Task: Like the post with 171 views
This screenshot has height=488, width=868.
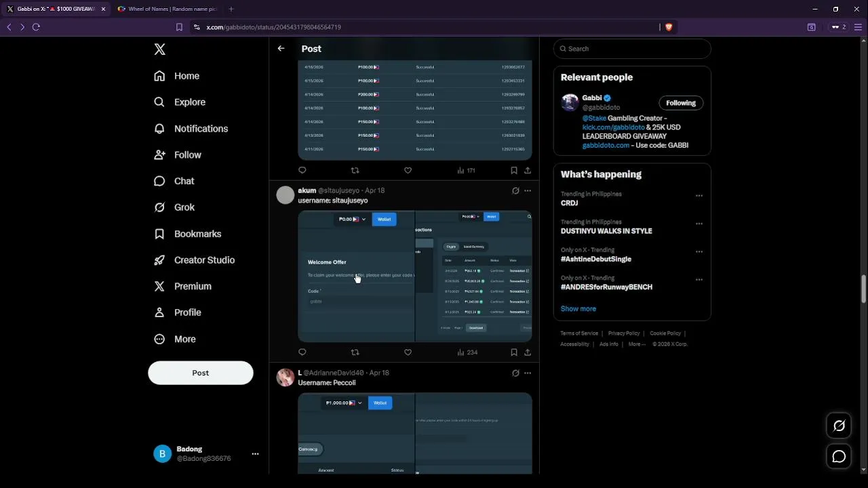Action: (408, 171)
